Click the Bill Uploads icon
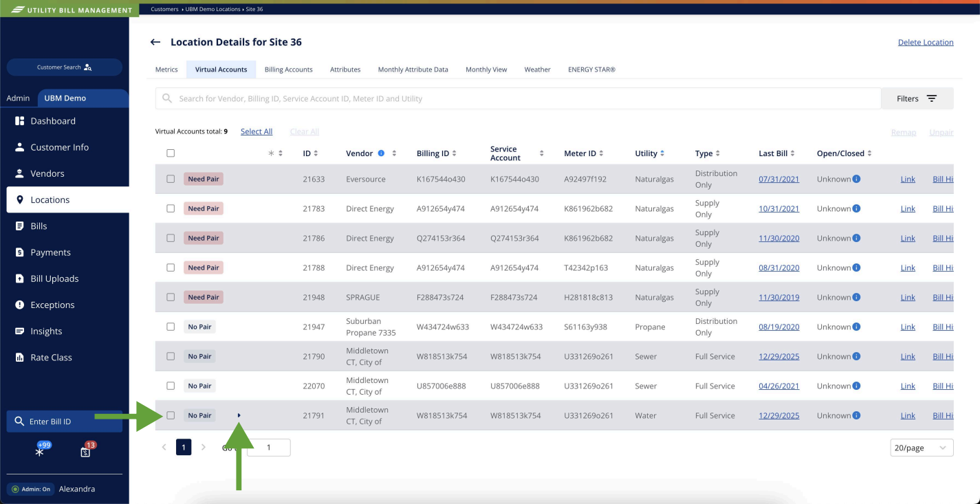Viewport: 980px width, 504px height. pos(19,278)
